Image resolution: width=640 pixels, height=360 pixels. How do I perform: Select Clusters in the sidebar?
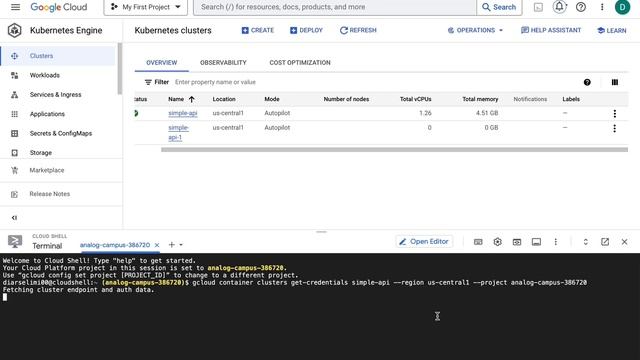58,56
